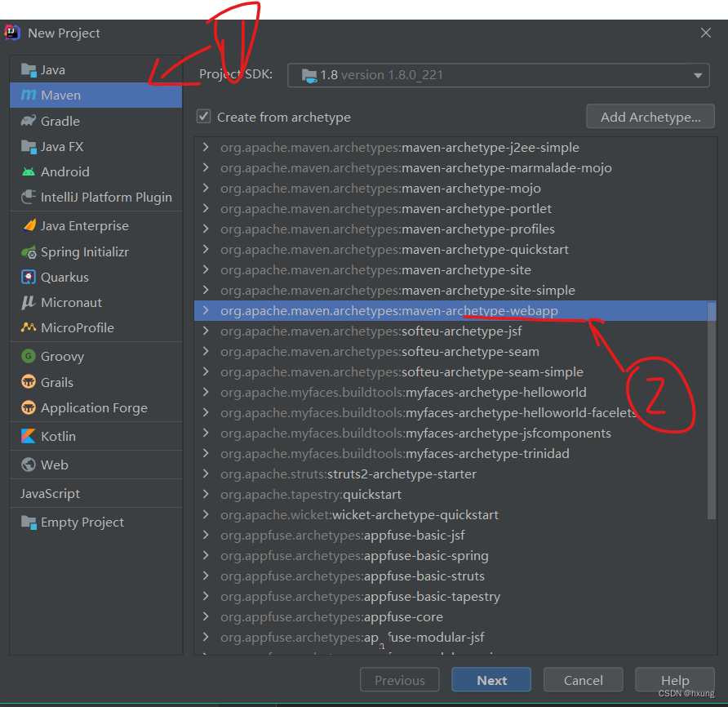Select appfuse-basic-struts row
Image resolution: width=728 pixels, height=707 pixels.
tap(455, 576)
